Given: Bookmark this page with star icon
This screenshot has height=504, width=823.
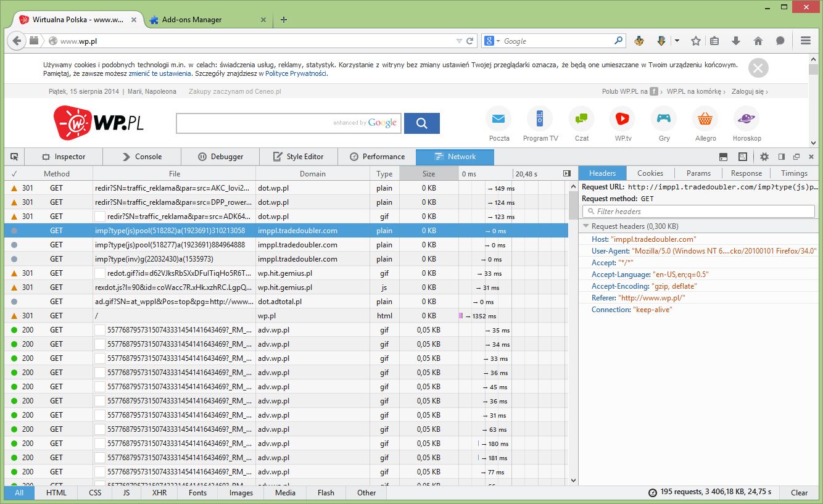Looking at the screenshot, I should [x=696, y=41].
